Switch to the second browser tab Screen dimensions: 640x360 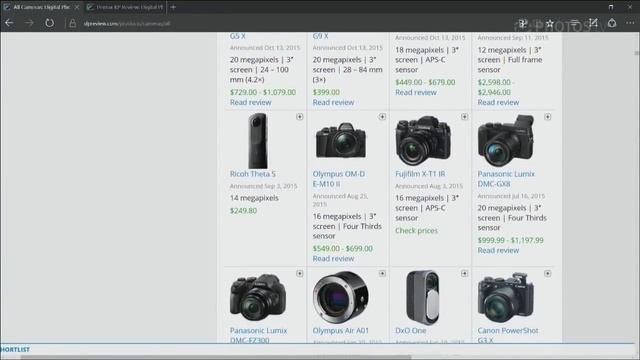pos(125,7)
